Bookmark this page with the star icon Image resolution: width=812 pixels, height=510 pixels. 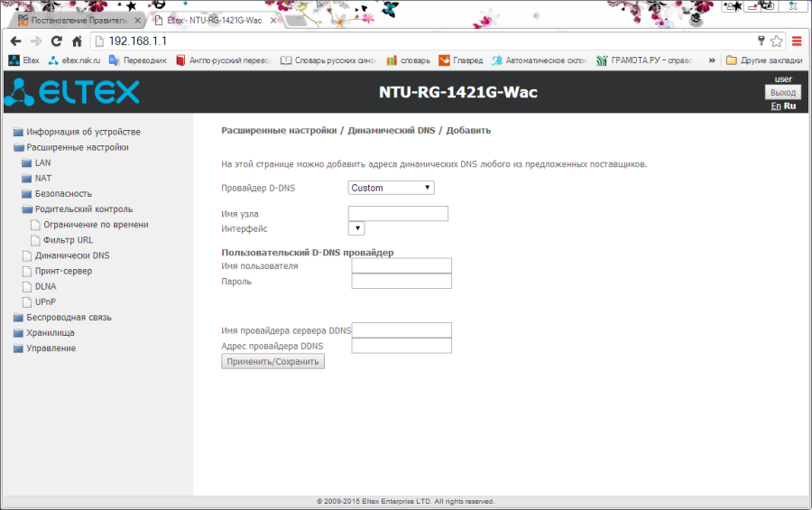(x=776, y=41)
